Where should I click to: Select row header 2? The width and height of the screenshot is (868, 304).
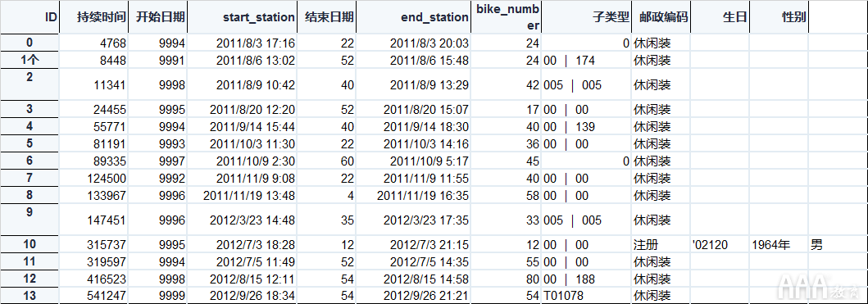(x=30, y=84)
